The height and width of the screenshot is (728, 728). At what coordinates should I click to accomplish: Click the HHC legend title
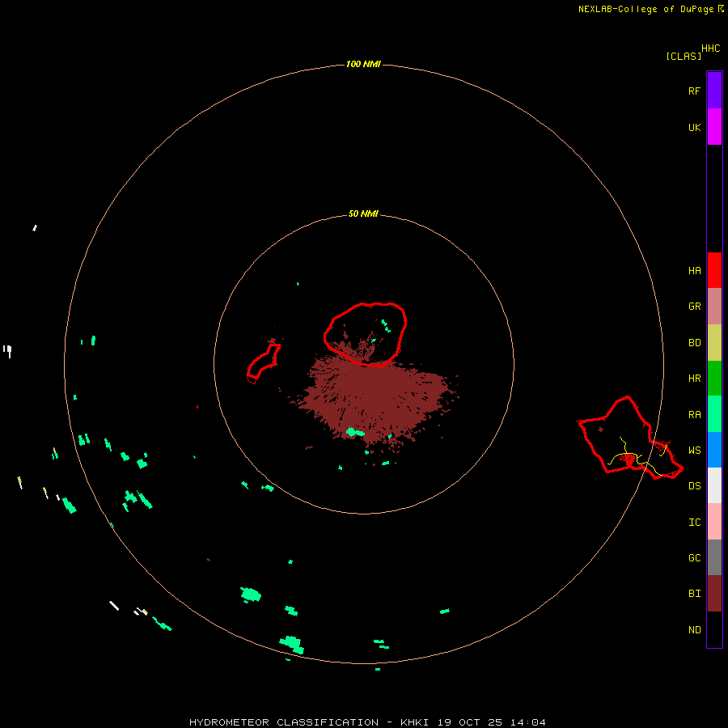711,49
